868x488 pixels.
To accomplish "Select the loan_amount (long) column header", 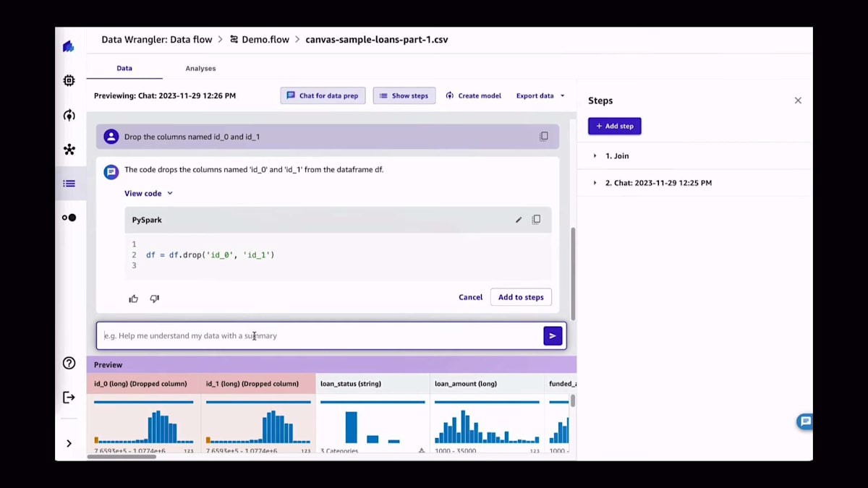I will 487,383.
